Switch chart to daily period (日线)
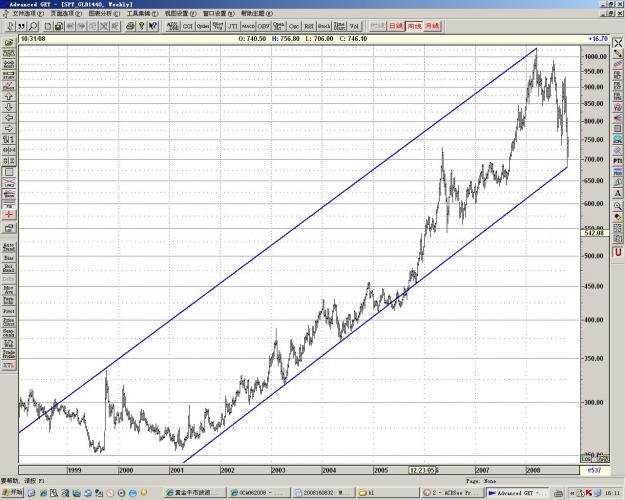The height and width of the screenshot is (500, 625). click(x=396, y=26)
